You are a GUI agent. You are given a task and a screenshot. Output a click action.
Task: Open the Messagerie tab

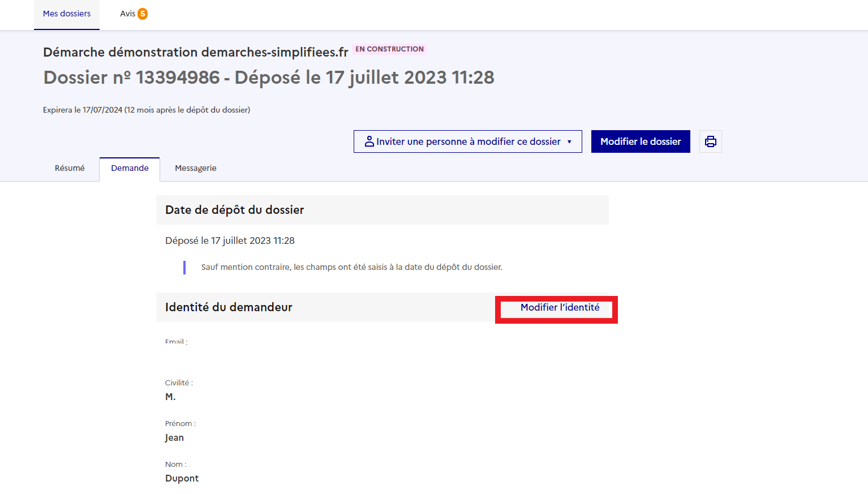(195, 168)
